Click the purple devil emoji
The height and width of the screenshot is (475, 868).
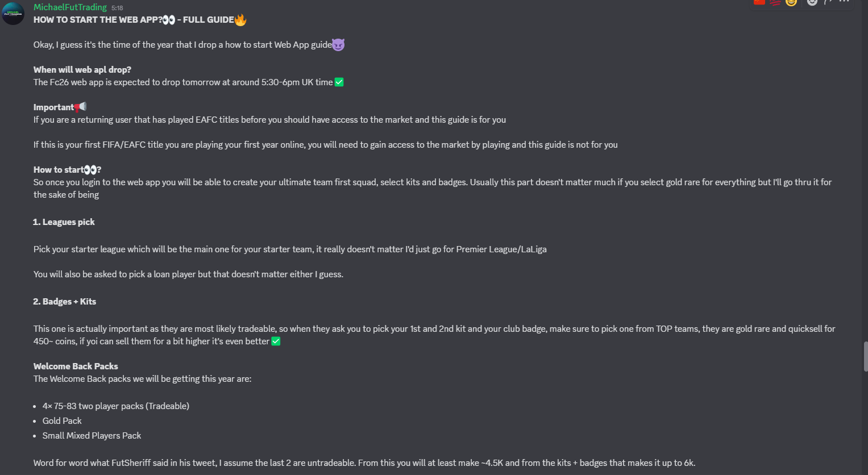pyautogui.click(x=338, y=45)
